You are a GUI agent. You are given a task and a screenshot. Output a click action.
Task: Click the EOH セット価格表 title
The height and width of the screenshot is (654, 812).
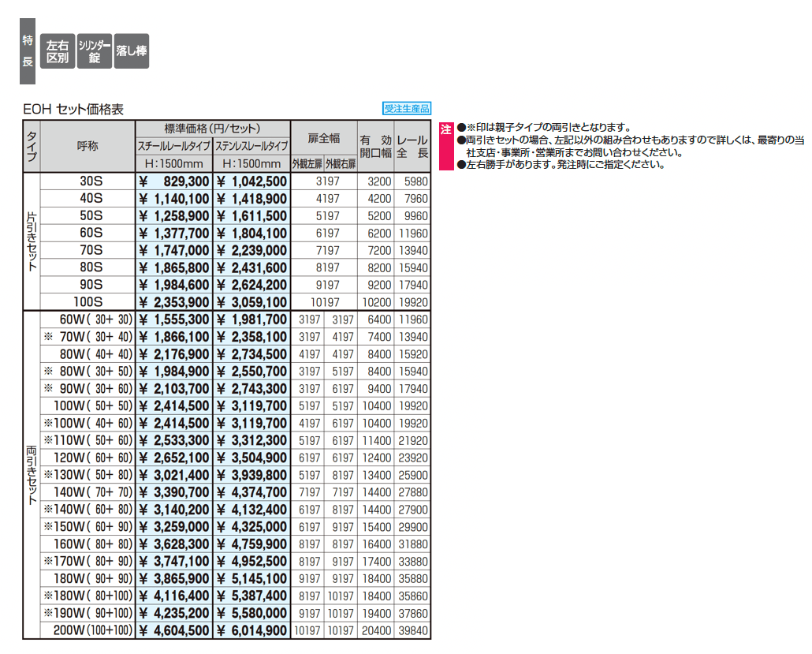click(73, 110)
